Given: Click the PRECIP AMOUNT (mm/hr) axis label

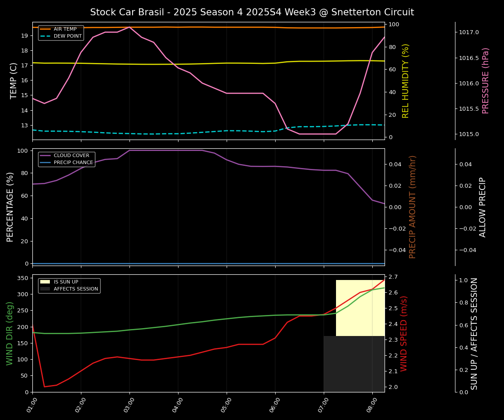Looking at the screenshot, I should (413, 207).
